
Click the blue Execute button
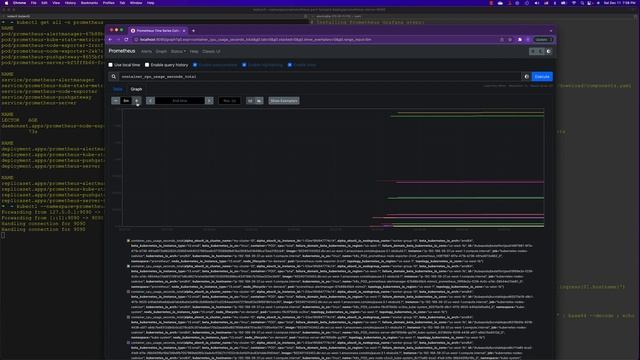click(542, 77)
